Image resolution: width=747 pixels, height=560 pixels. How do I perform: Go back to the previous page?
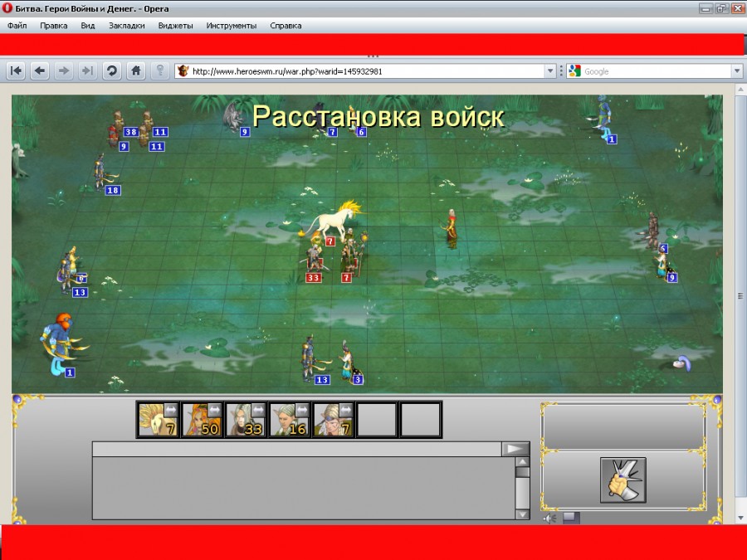click(40, 71)
